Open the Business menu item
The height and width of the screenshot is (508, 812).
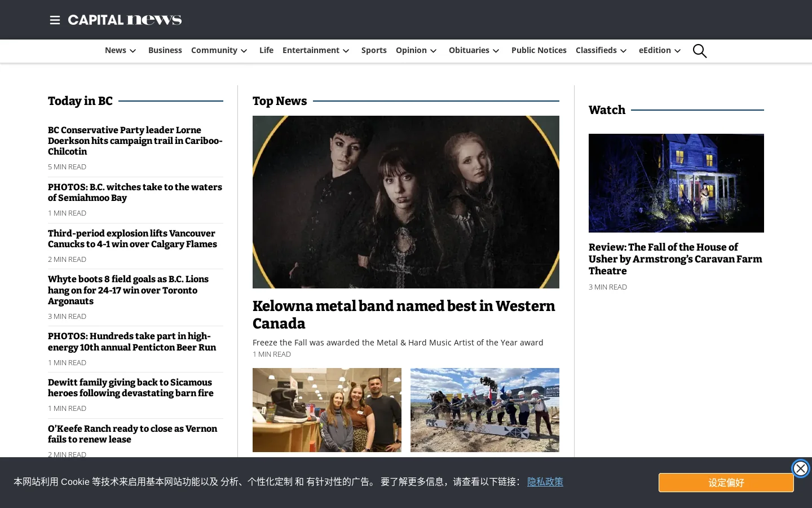pos(165,50)
